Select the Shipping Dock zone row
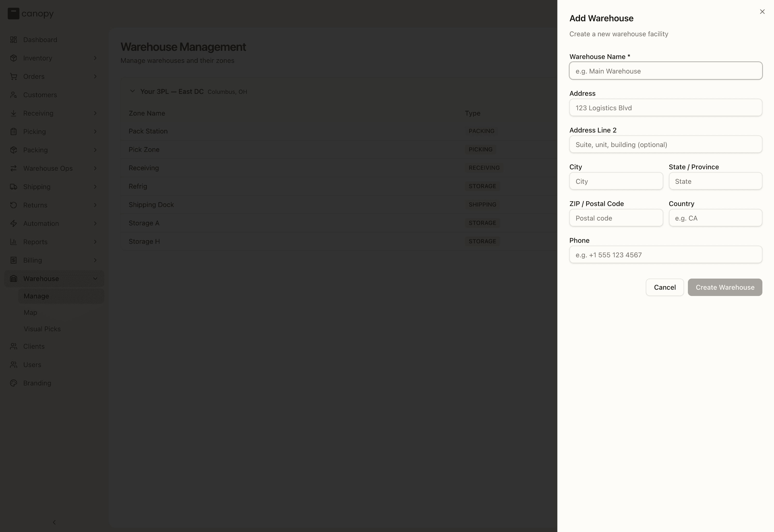The height and width of the screenshot is (532, 774). coord(339,204)
